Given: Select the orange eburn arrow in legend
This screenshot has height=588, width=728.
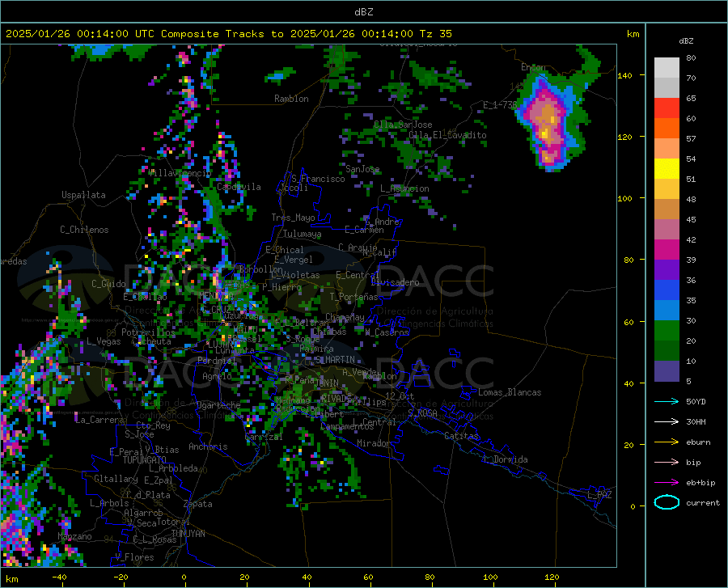Looking at the screenshot, I should coord(667,442).
